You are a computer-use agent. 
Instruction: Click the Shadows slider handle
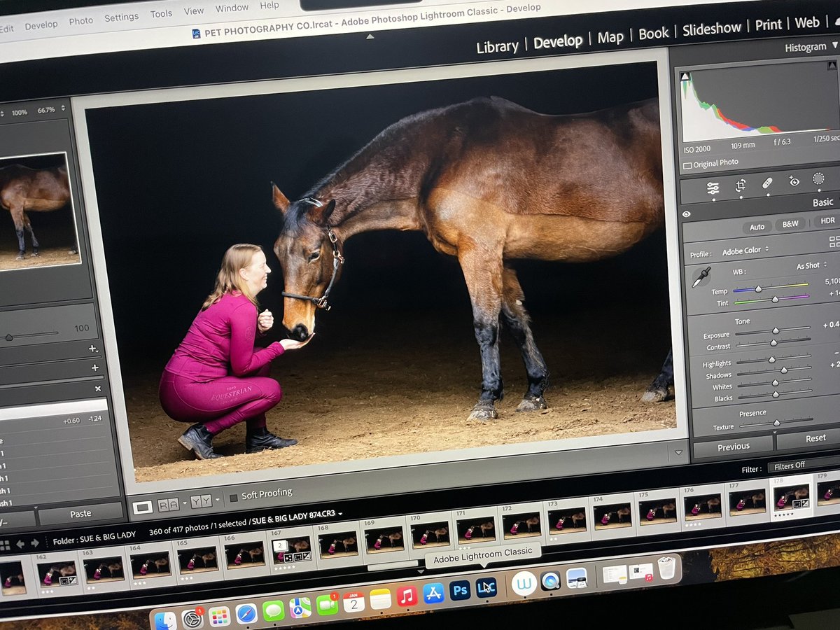click(x=783, y=370)
